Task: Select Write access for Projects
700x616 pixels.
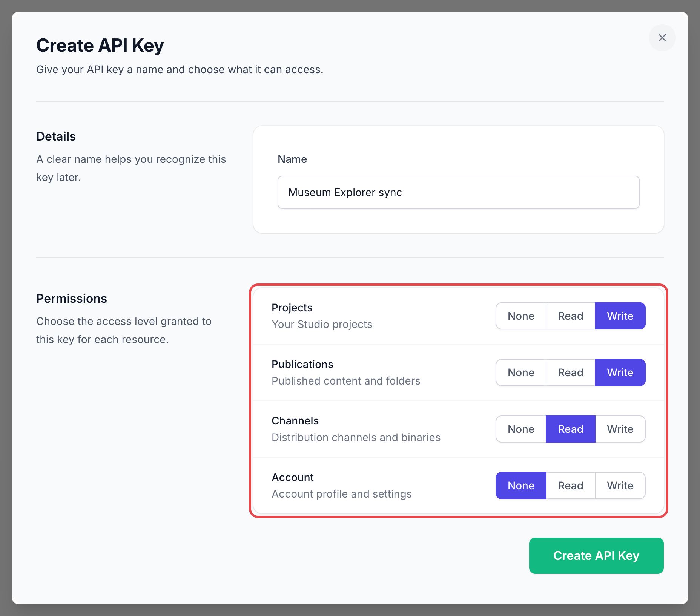Action: [x=620, y=316]
